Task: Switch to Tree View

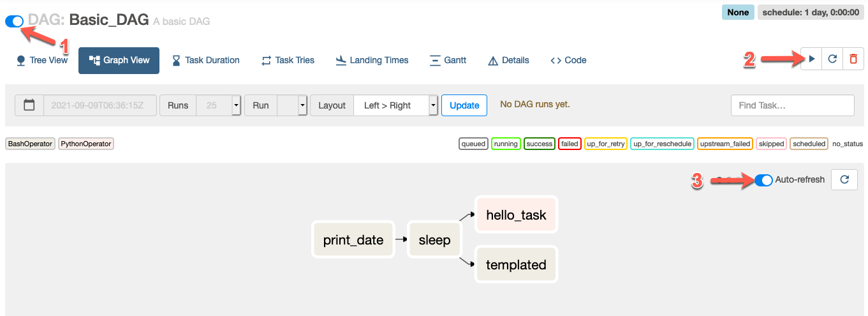Action: click(41, 60)
